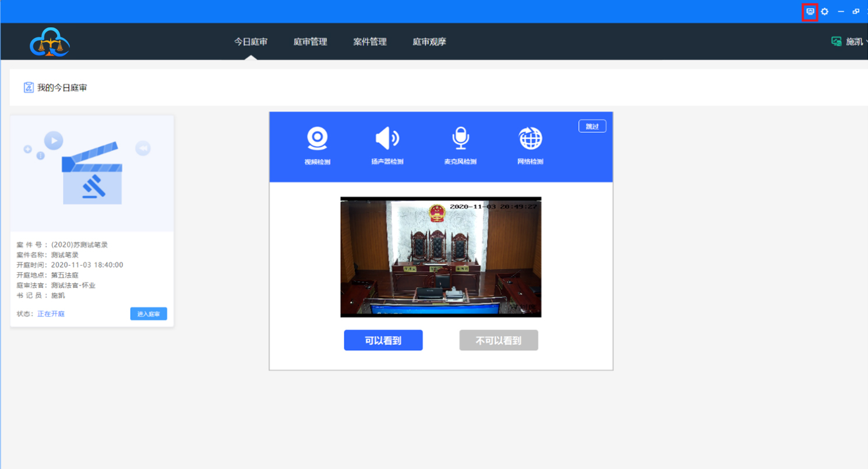Click the courtroom camera preview video
Viewport: 868px width, 469px height.
(x=440, y=257)
